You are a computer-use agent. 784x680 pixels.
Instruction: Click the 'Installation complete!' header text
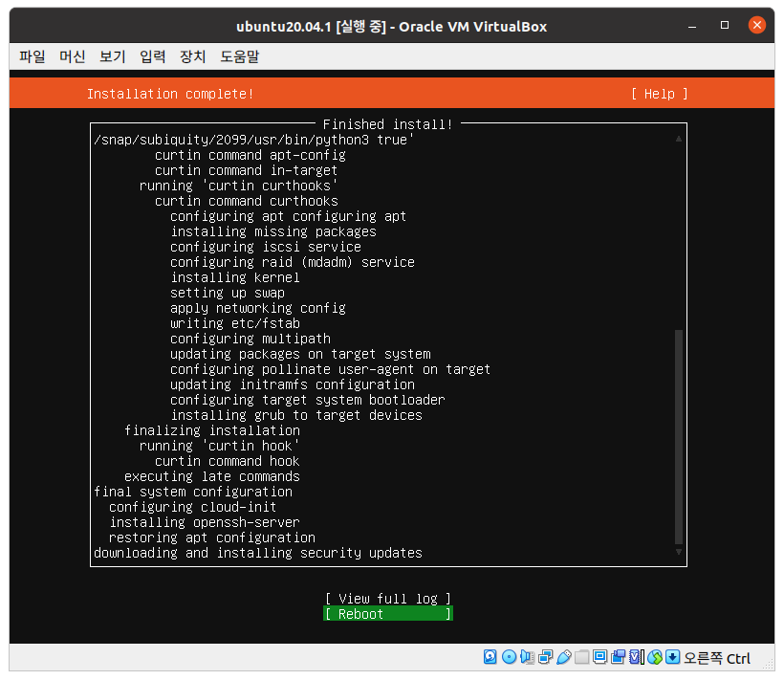(170, 94)
